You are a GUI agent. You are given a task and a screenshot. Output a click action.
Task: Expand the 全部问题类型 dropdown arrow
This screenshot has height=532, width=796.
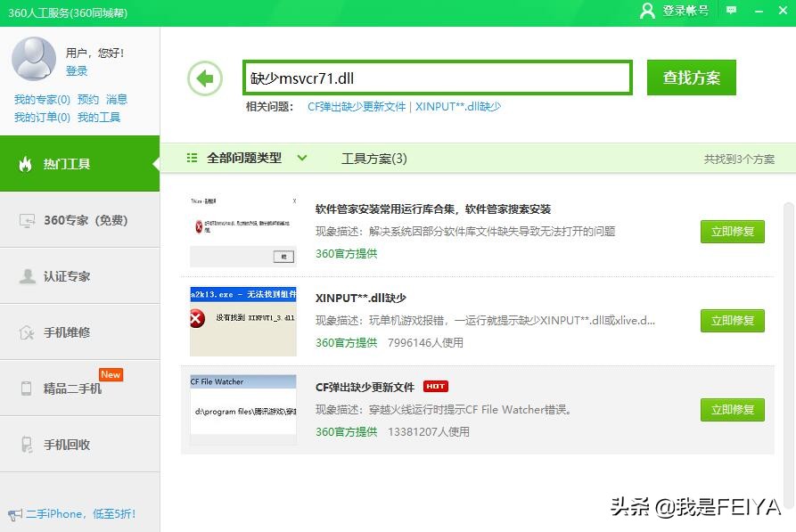[302, 158]
